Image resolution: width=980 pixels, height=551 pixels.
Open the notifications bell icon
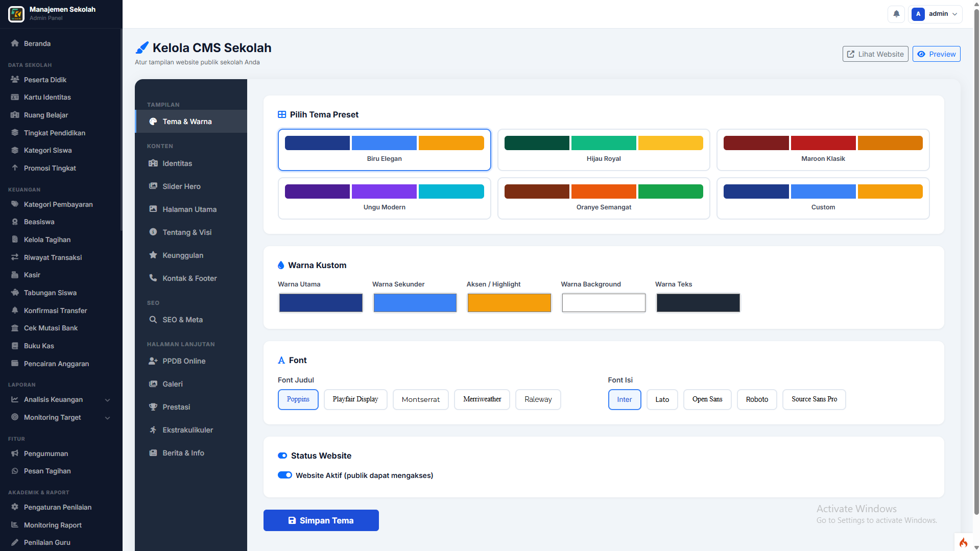896,14
